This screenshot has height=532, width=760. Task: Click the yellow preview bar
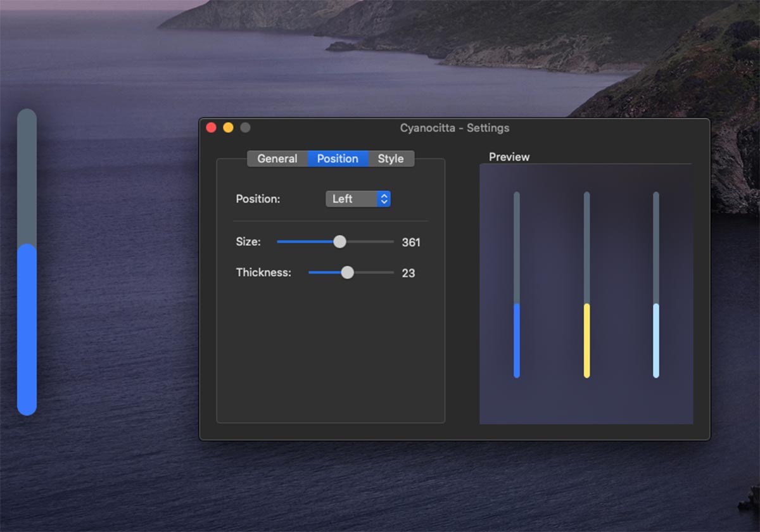[x=586, y=285]
